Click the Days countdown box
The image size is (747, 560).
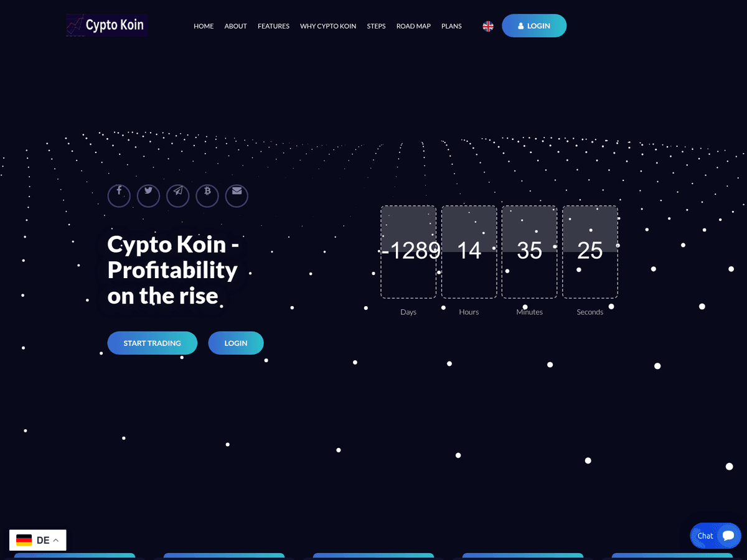408,251
